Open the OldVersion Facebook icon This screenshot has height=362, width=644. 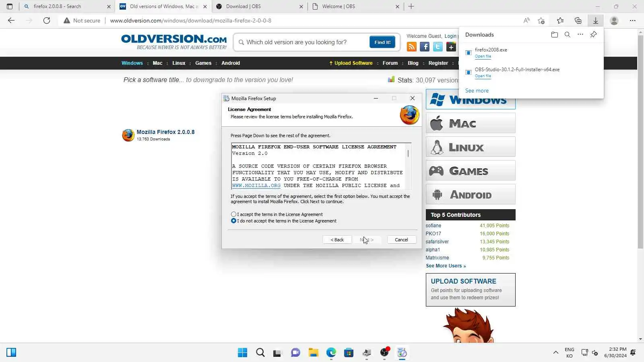425,47
